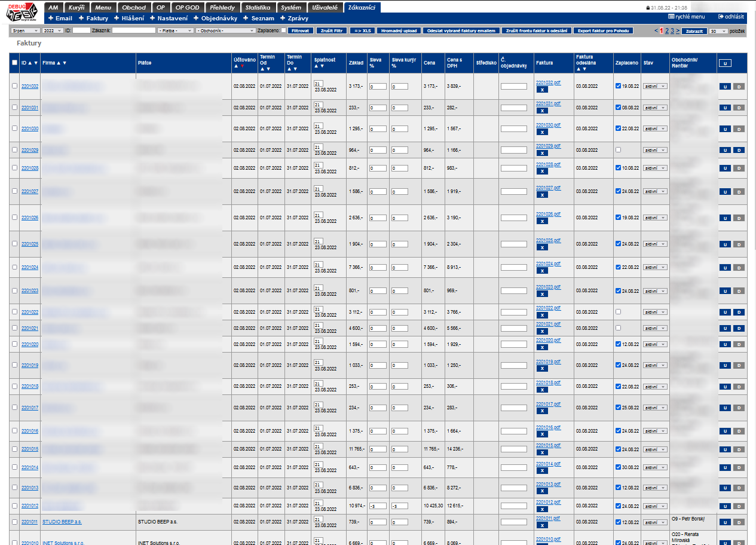Viewport: 756px width, 545px height.
Task: Sort Firma column descending with down arrow
Action: (x=65, y=63)
